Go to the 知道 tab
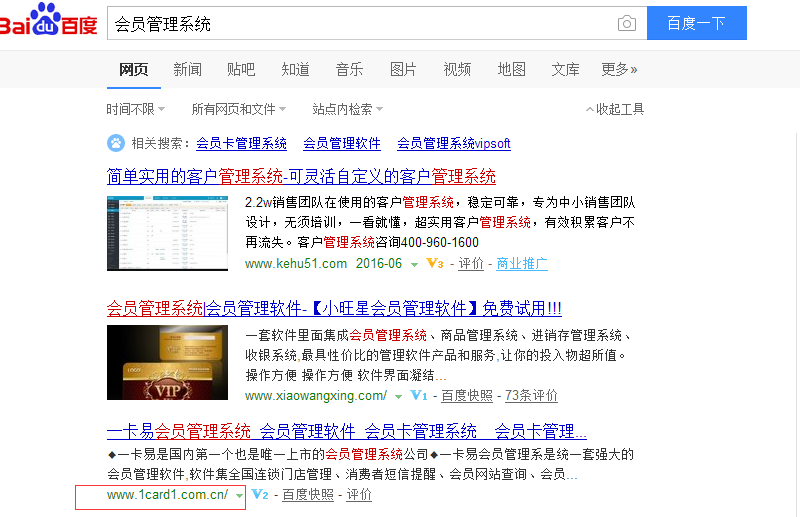Screen dimensions: 800x517 295,69
